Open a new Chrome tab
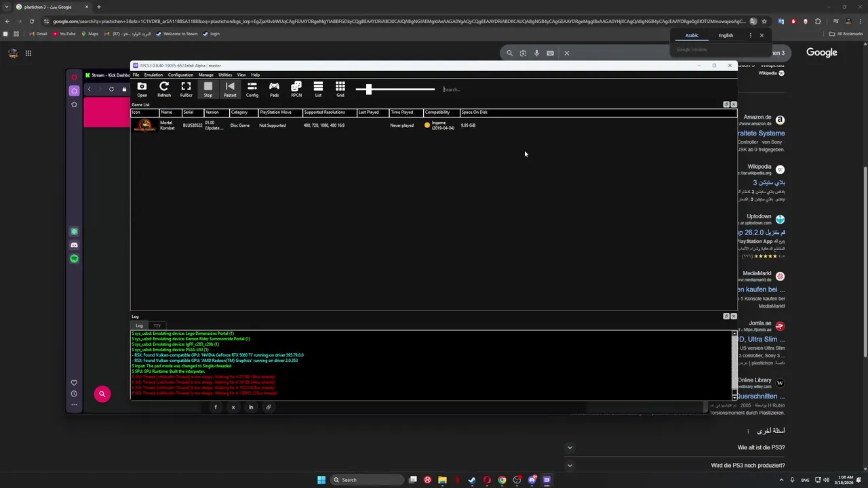The height and width of the screenshot is (488, 868). click(98, 7)
